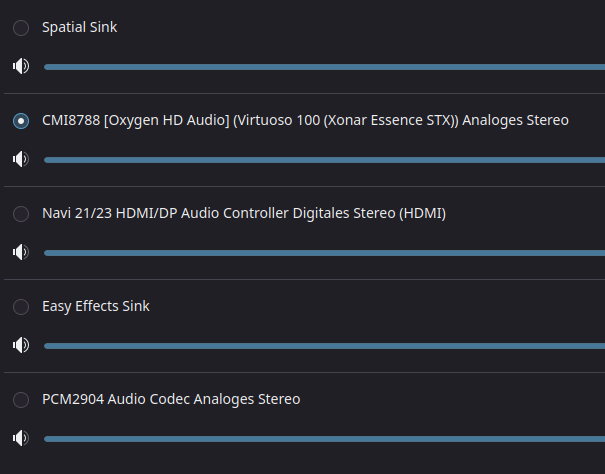Select Easy Effects Sink radio button
This screenshot has height=474, width=605.
(x=21, y=307)
